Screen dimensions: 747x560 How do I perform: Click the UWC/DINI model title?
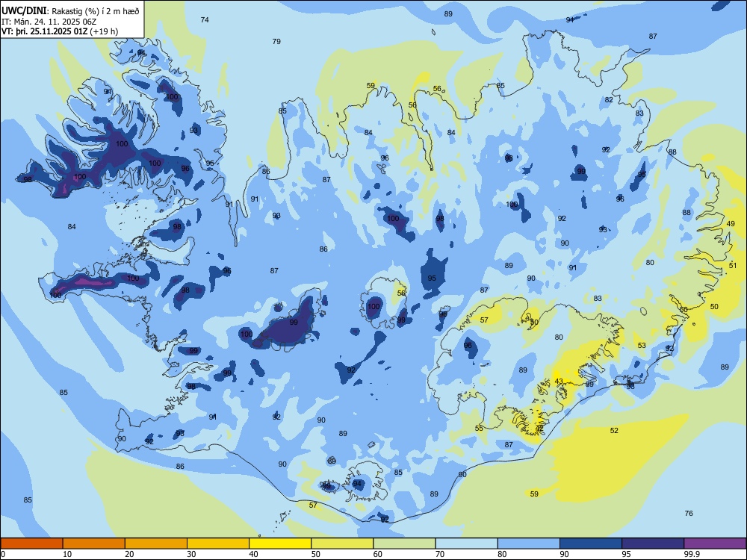pos(24,10)
